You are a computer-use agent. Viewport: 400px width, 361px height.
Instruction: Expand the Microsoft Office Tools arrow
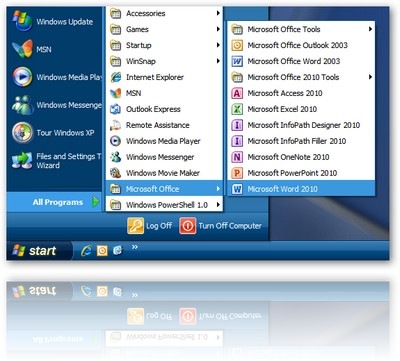coord(370,29)
